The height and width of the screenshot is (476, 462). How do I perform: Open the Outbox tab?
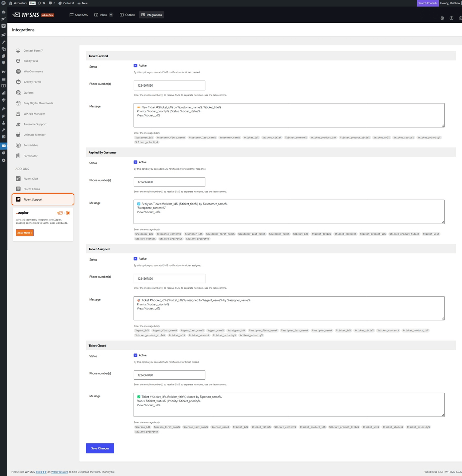pos(127,15)
